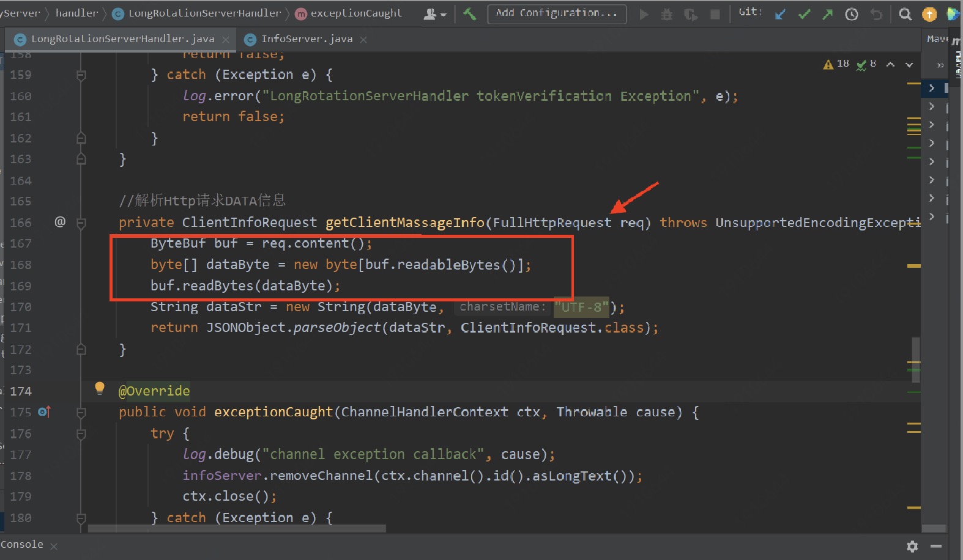Click override gutter icon at line 175

point(45,412)
